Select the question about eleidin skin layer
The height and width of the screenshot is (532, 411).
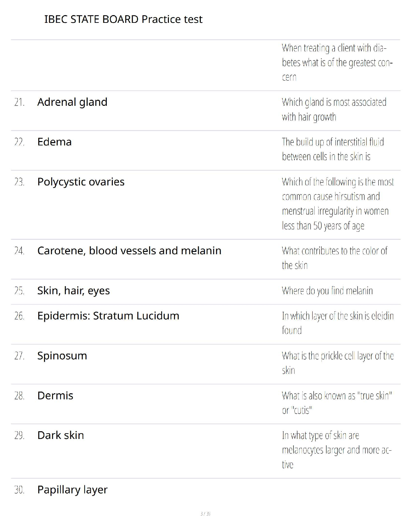tap(337, 323)
